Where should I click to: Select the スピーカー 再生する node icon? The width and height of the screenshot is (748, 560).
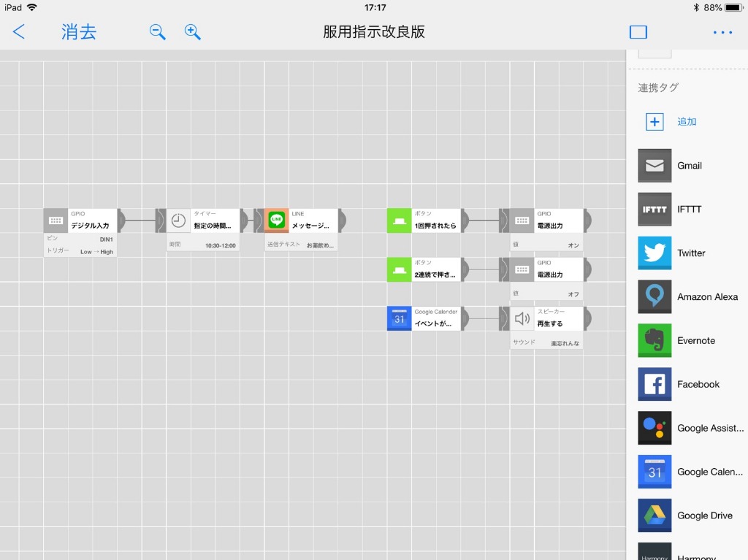522,318
